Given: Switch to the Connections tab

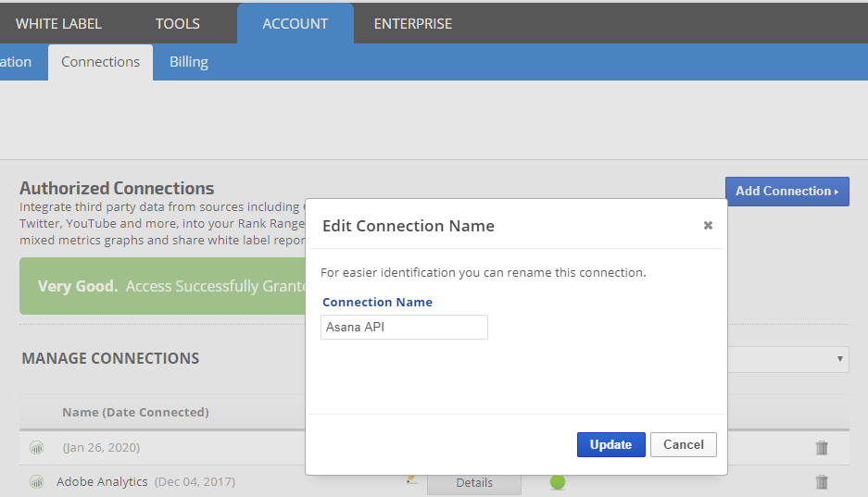Looking at the screenshot, I should (x=100, y=62).
